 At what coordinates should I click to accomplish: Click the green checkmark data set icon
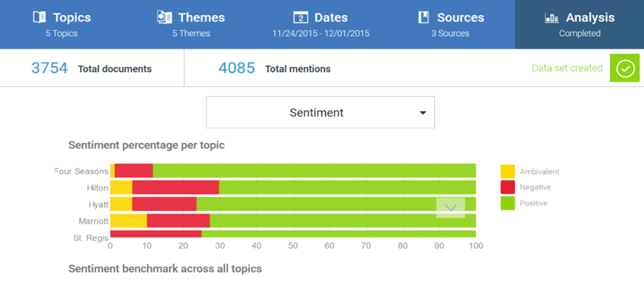625,68
